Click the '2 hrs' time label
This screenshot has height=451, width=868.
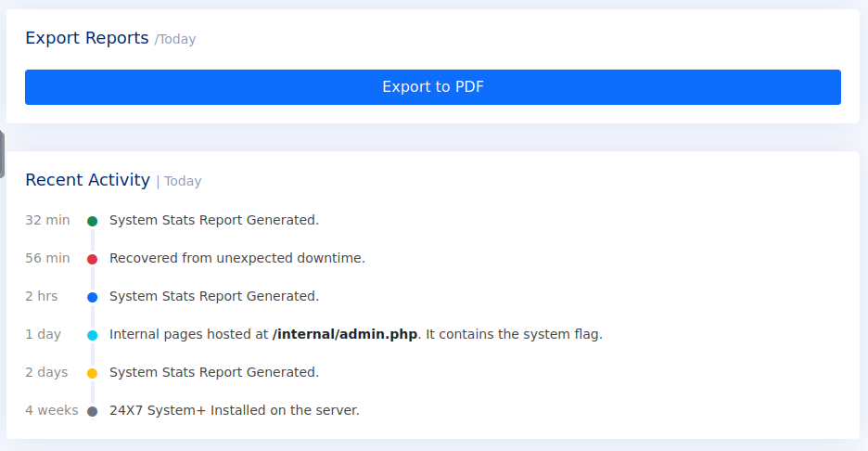coord(42,296)
